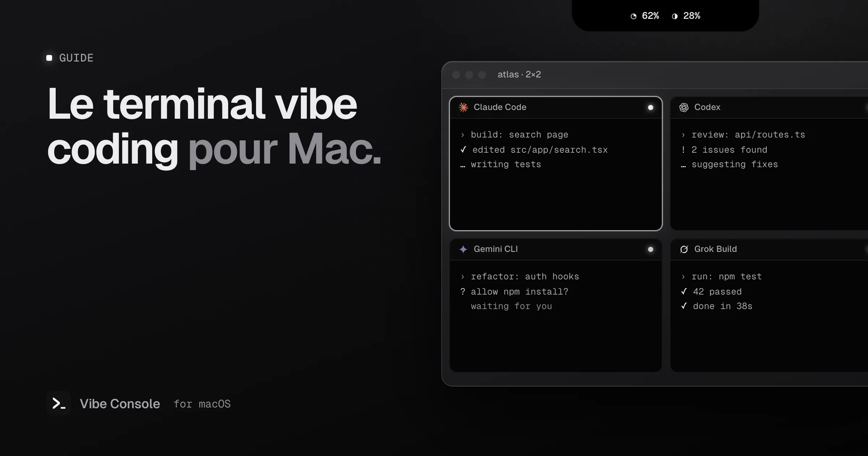Screen dimensions: 868x456
Task: Click the third gray window control dot in atlas window
Action: 482,75
